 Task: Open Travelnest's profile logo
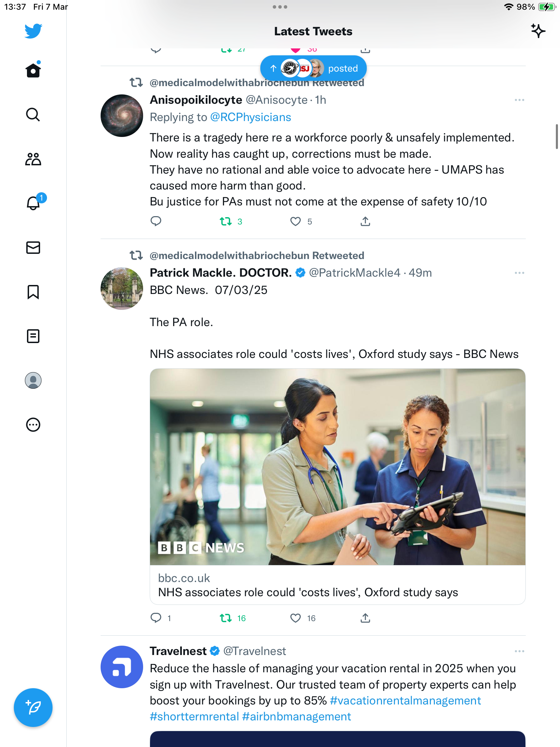click(122, 667)
